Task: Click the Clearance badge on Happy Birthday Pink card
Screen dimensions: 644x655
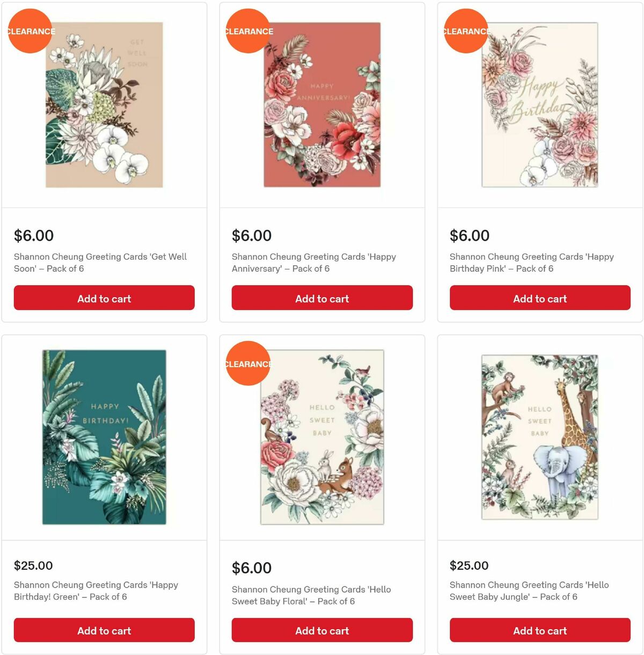Action: (465, 31)
